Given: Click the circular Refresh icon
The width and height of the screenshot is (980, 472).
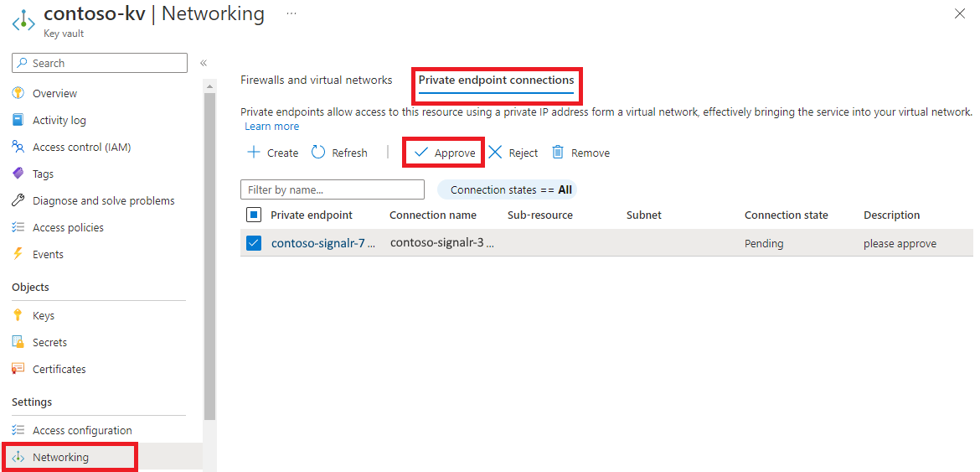Looking at the screenshot, I should tap(318, 153).
